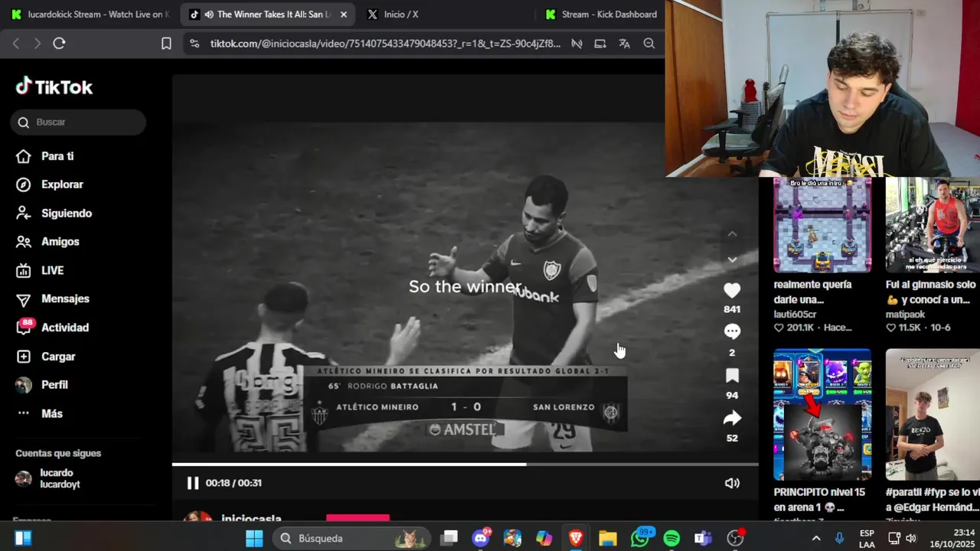This screenshot has height=551, width=980.
Task: Open the 'realmente quería darle una' video thumbnail
Action: 822,225
